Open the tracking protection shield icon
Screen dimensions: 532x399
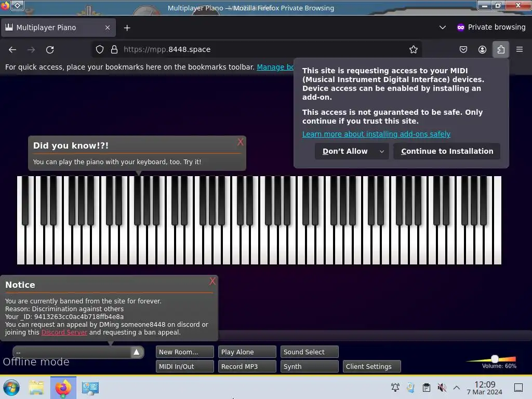pos(99,49)
